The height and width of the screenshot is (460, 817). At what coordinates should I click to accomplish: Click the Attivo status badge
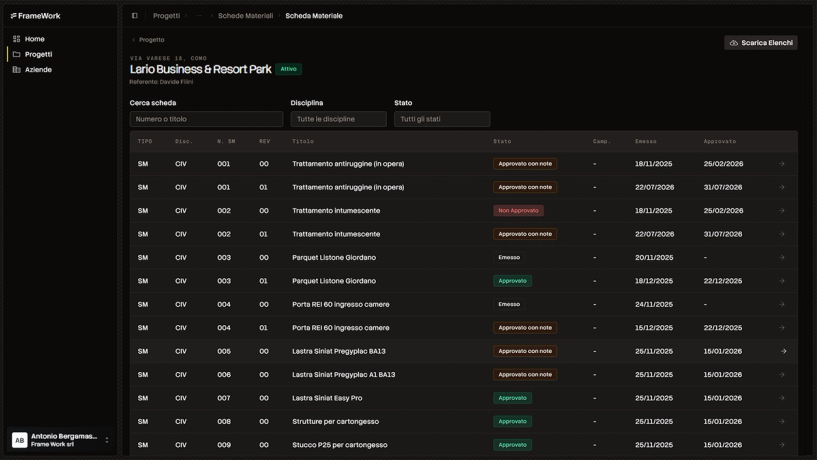coord(288,69)
